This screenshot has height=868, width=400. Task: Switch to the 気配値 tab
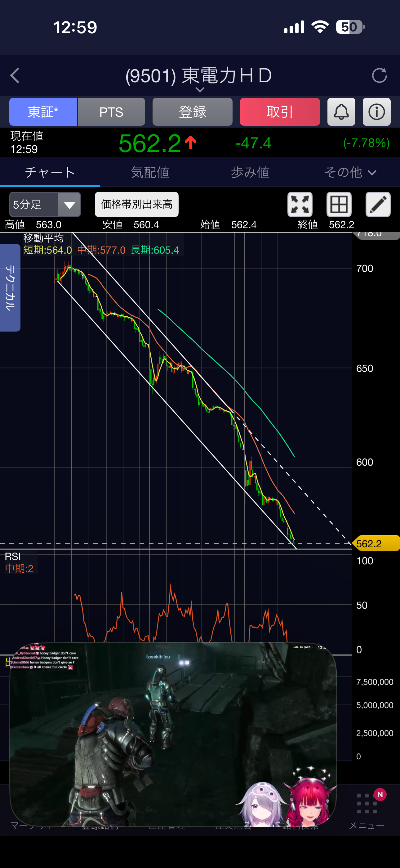click(x=150, y=173)
